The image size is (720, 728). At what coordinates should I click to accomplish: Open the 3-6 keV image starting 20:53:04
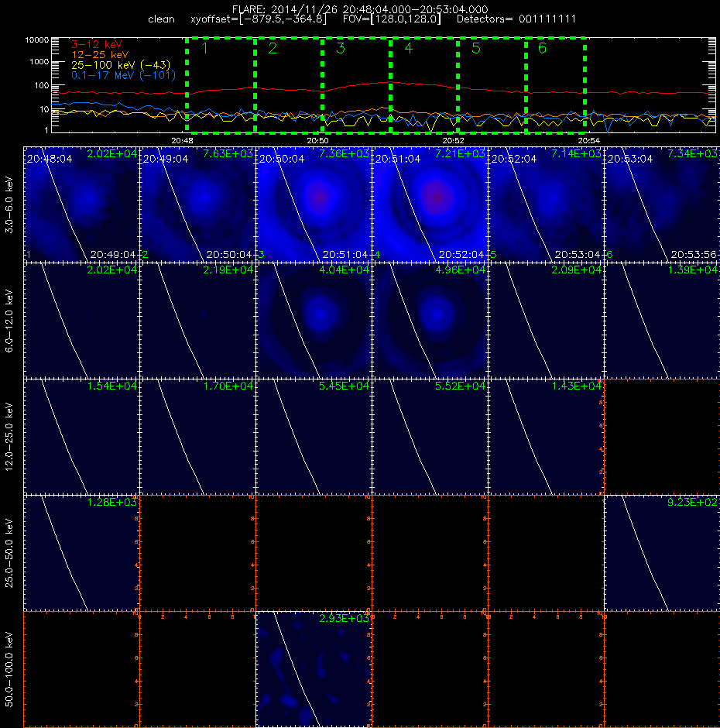pos(662,204)
